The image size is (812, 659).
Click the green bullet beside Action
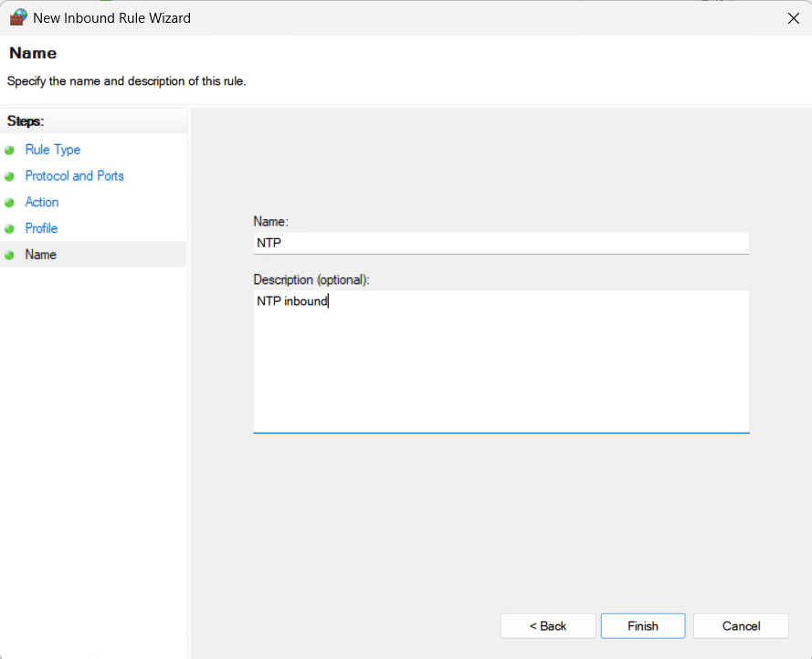click(10, 203)
